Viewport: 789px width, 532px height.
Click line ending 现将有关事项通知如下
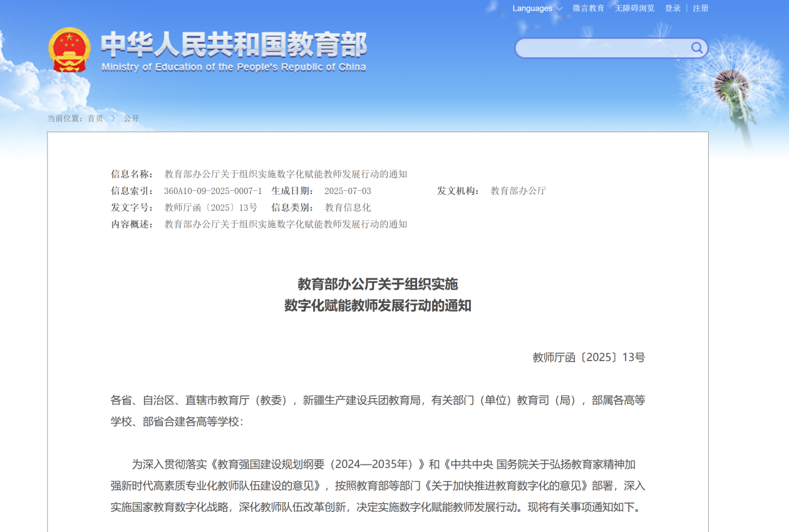[x=378, y=507]
